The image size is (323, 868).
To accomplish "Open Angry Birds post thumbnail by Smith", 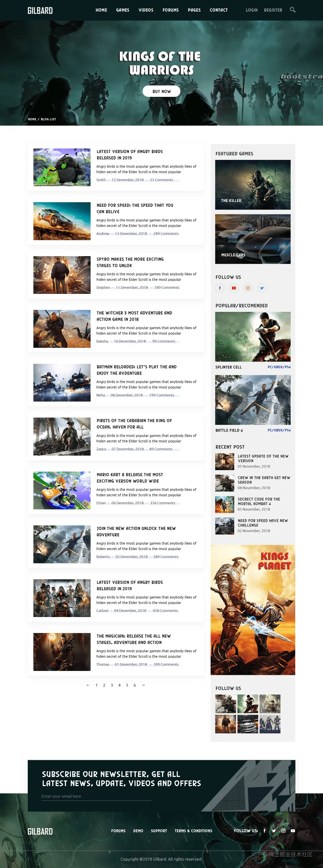I will 62,167.
